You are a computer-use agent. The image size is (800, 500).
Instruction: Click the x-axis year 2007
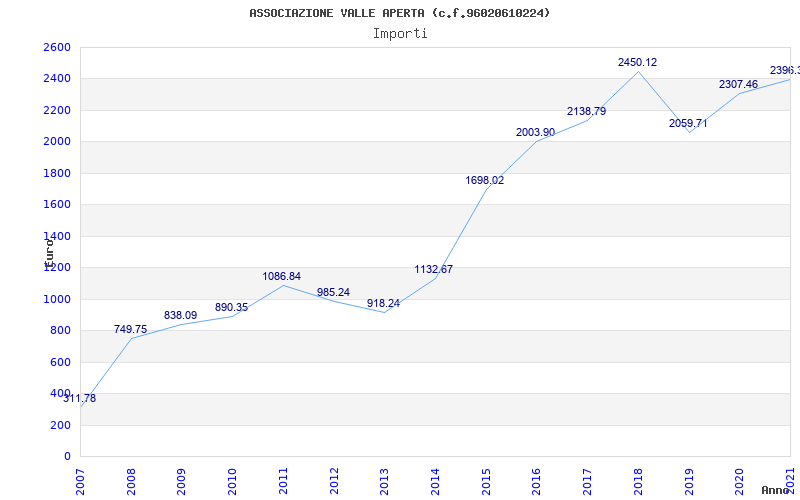click(x=80, y=481)
